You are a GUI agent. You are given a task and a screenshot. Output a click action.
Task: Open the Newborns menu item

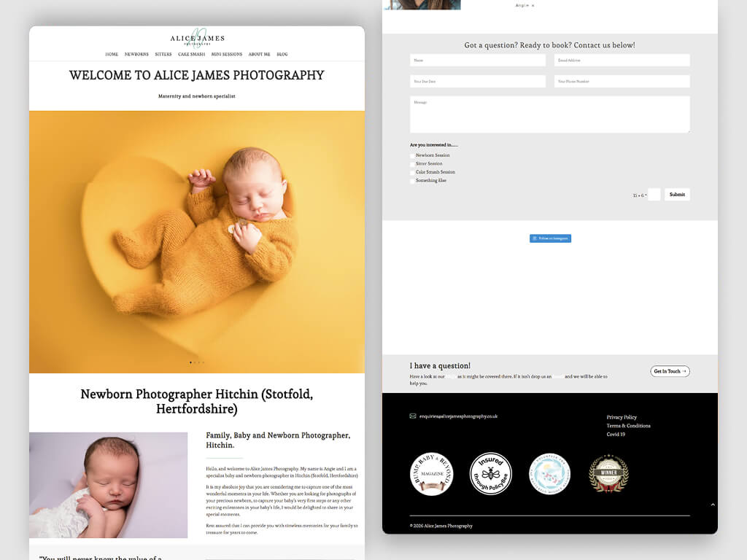coord(136,55)
